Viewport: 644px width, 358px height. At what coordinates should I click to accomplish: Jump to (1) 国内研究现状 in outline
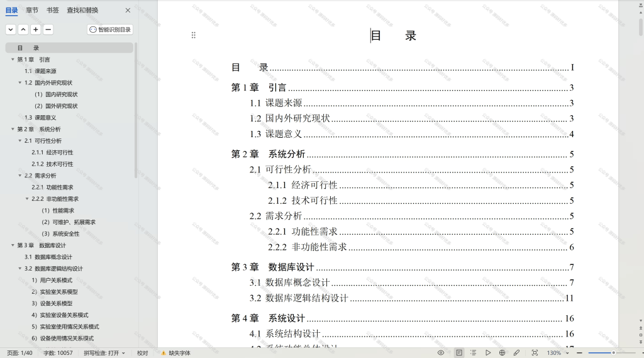click(56, 94)
